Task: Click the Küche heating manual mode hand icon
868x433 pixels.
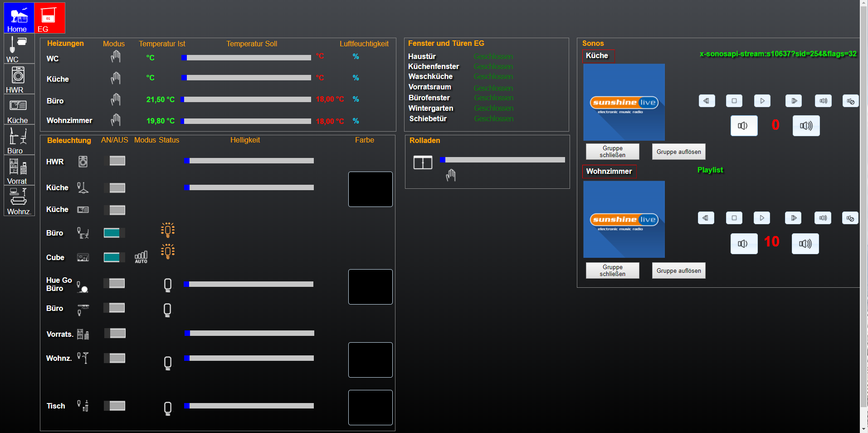Action: coord(116,78)
